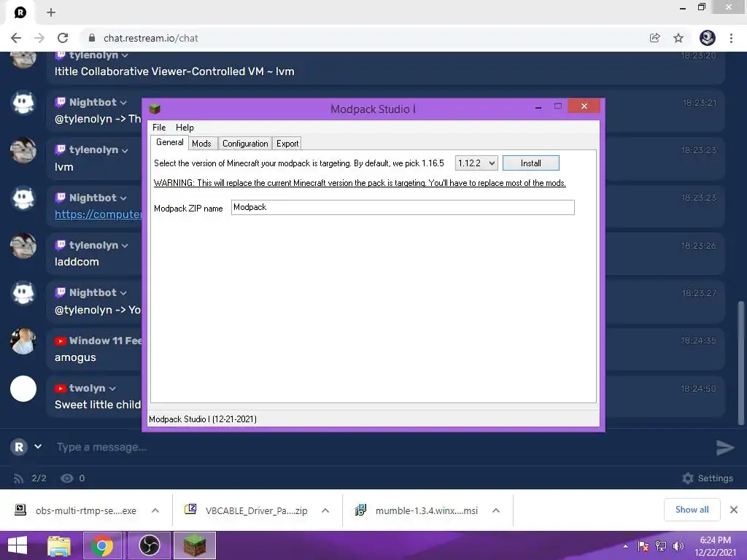The width and height of the screenshot is (747, 560).
Task: Click into the Modpack ZIP name field
Action: tap(403, 207)
